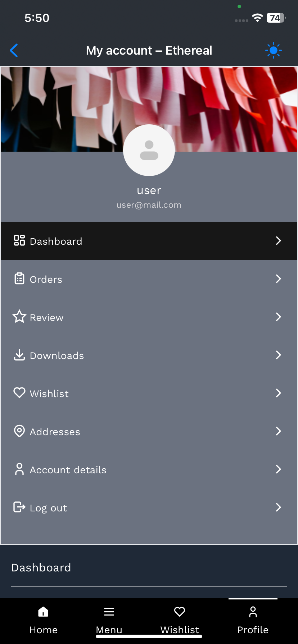Tap the Wishlist heart icon in list
298x644 pixels.
(x=19, y=392)
